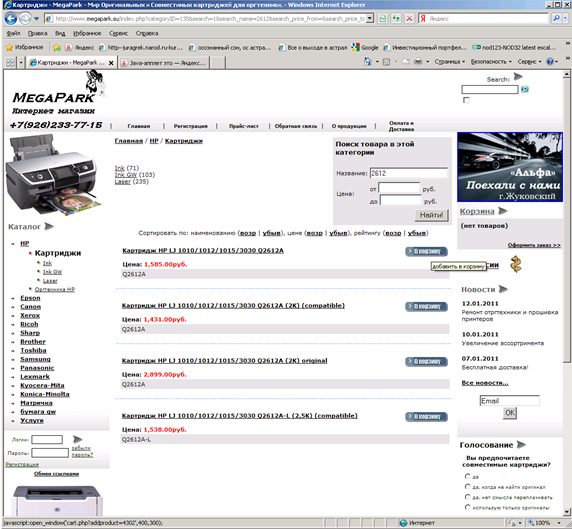
Task: Open the Favorites star button Избранное
Action: (x=24, y=47)
